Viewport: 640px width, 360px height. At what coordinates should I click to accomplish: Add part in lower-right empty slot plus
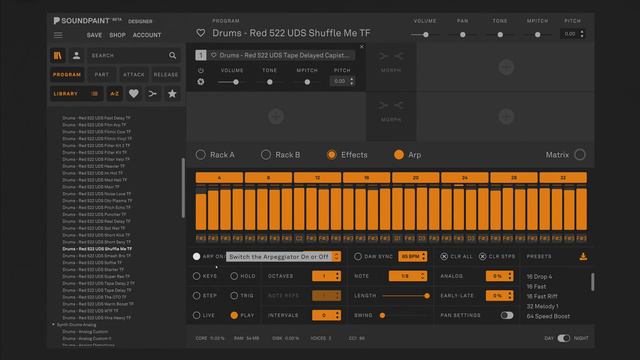506,117
